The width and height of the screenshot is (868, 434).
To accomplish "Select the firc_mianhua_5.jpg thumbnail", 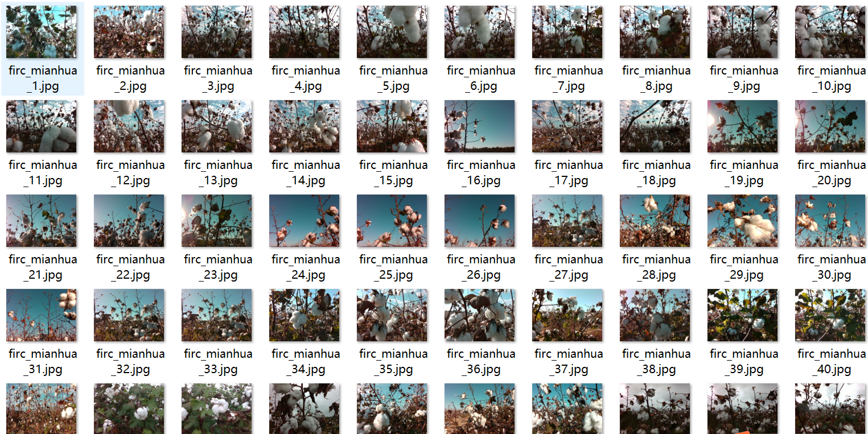I will (x=392, y=32).
